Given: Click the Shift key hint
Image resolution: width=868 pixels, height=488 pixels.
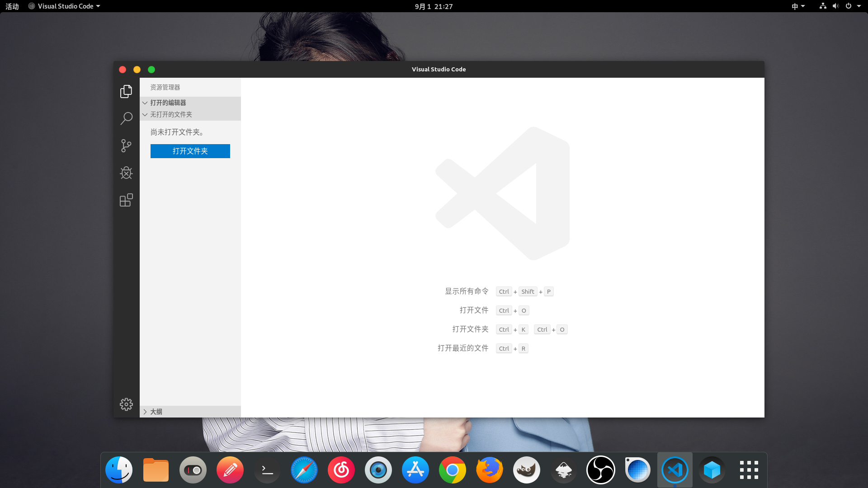Looking at the screenshot, I should coord(528,291).
